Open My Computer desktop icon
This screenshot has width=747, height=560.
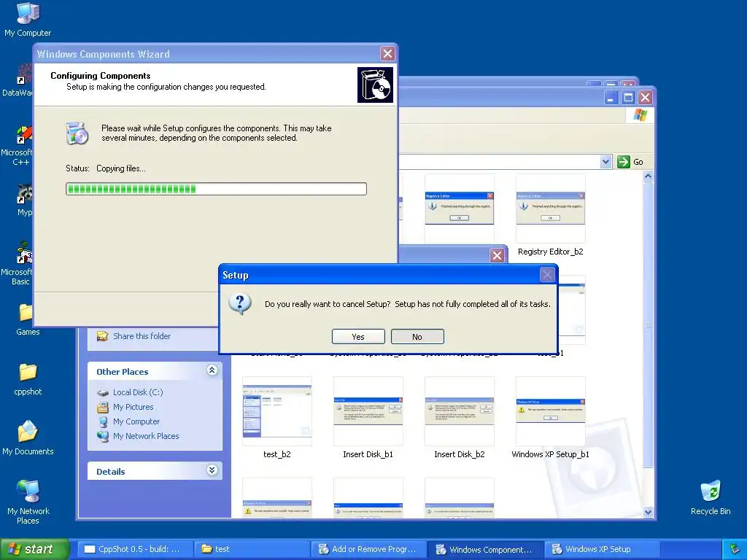tap(28, 20)
